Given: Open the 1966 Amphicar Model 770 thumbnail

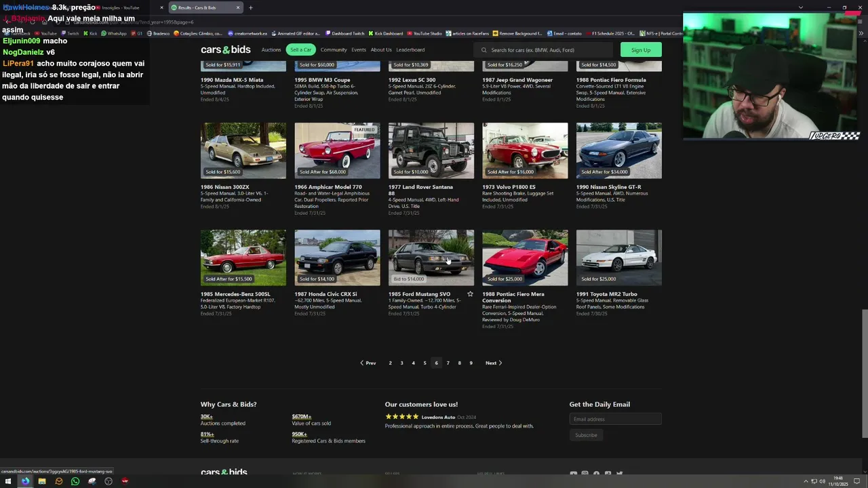Looking at the screenshot, I should point(337,150).
